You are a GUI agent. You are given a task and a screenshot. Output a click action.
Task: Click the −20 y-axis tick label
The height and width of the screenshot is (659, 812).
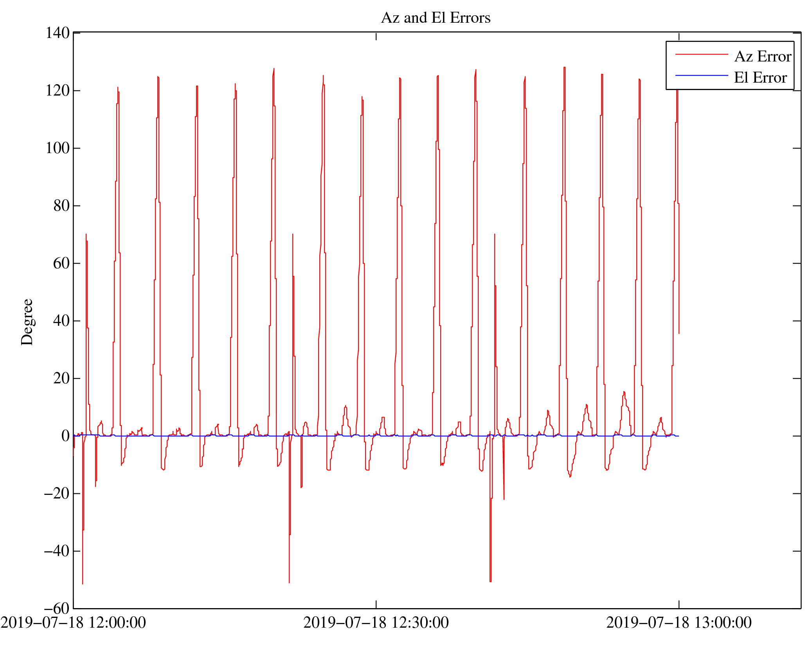[x=57, y=493]
